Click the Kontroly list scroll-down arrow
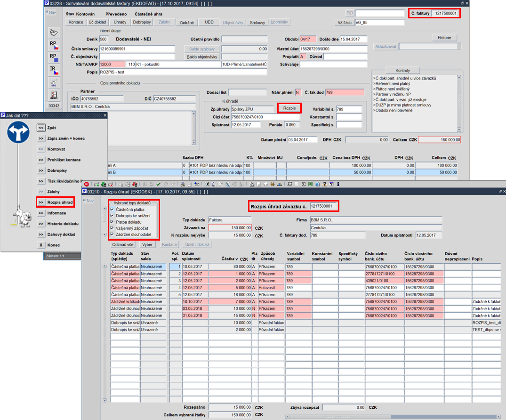This screenshot has width=506, height=420. click(459, 129)
